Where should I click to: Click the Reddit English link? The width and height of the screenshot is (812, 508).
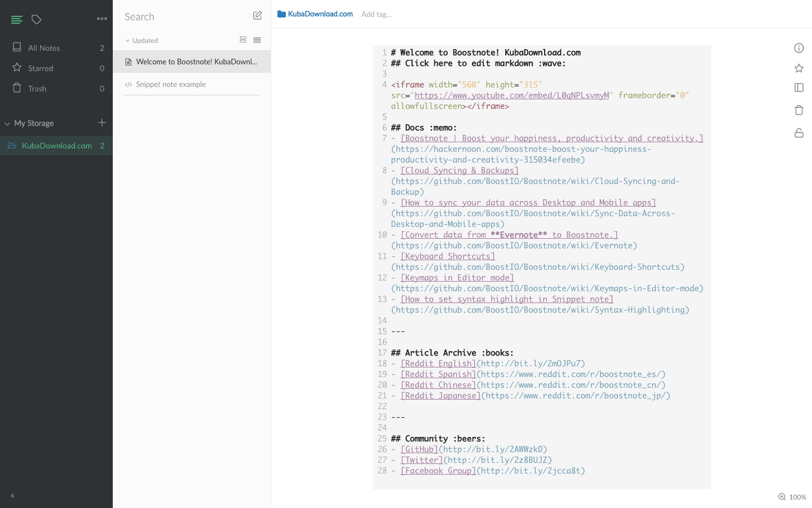pyautogui.click(x=438, y=364)
